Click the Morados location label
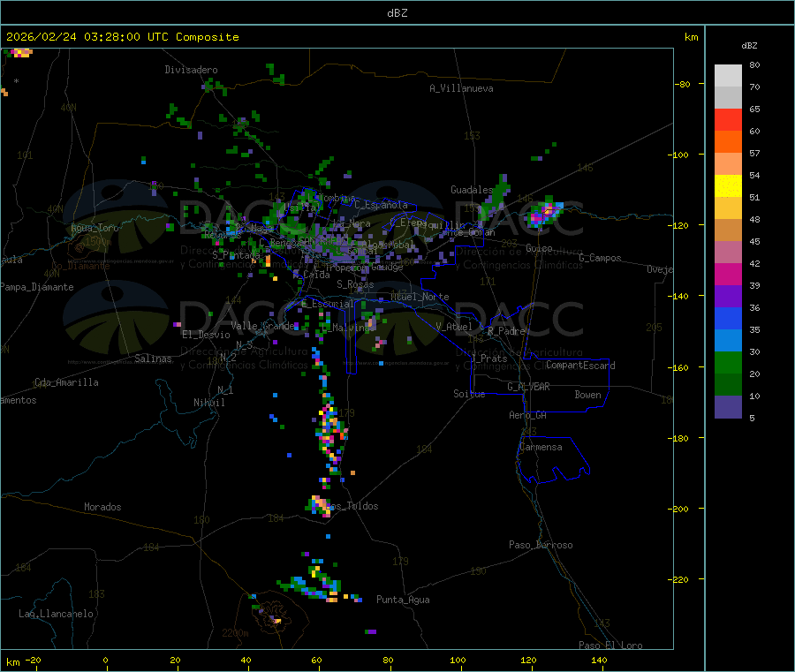Screen dimensions: 795x672 coord(102,507)
